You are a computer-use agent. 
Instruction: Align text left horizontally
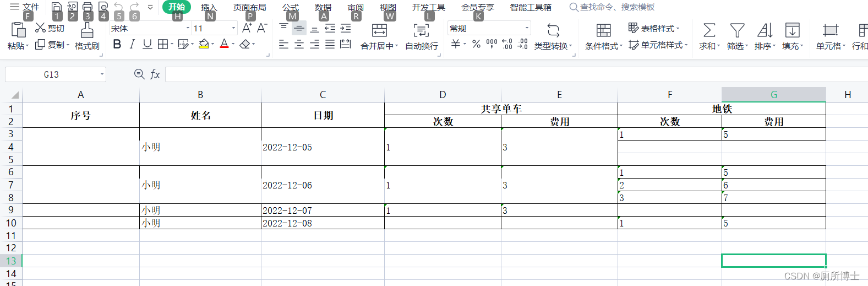point(283,44)
